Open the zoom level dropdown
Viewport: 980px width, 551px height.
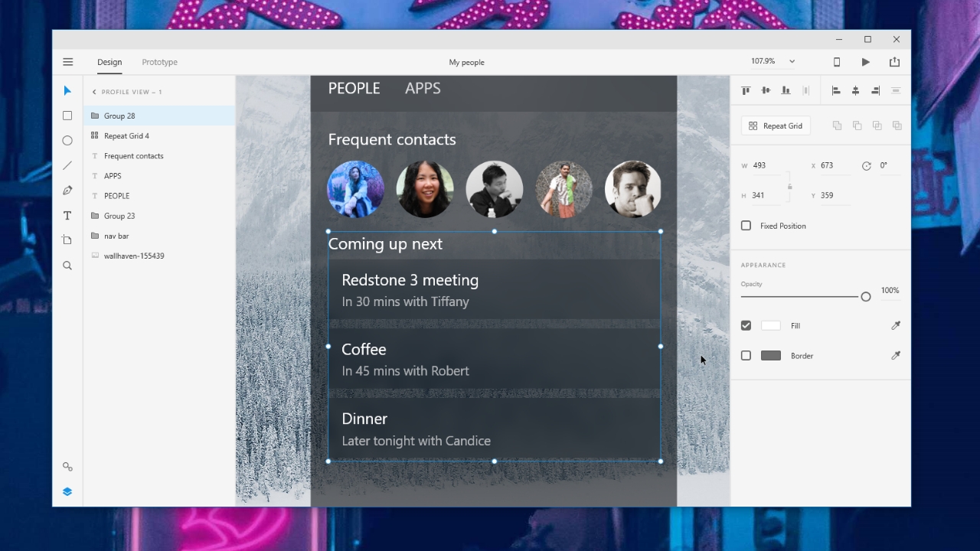pyautogui.click(x=792, y=61)
